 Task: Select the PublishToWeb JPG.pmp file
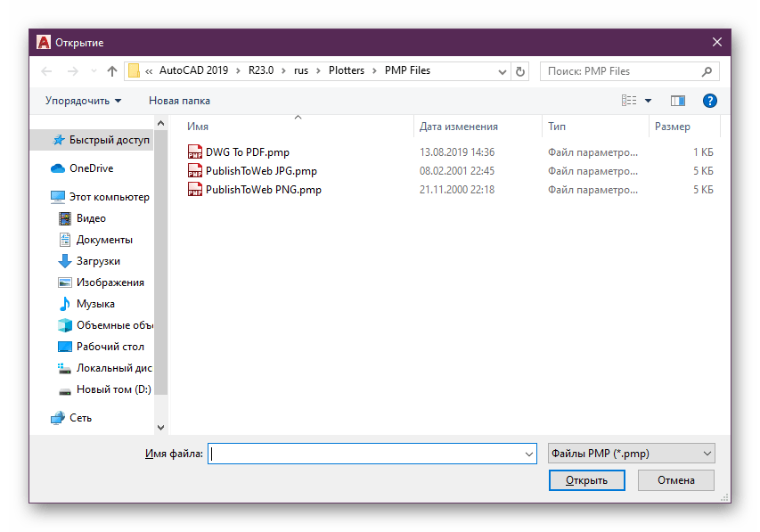pos(261,171)
